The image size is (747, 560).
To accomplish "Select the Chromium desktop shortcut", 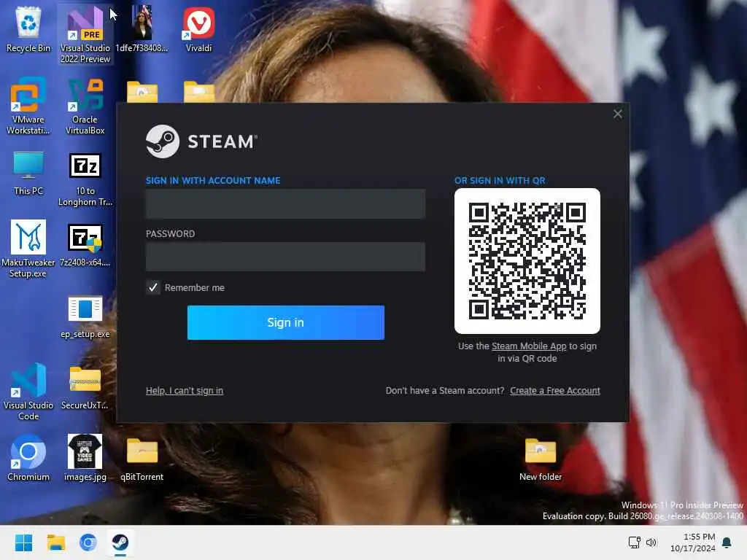I will (x=28, y=458).
